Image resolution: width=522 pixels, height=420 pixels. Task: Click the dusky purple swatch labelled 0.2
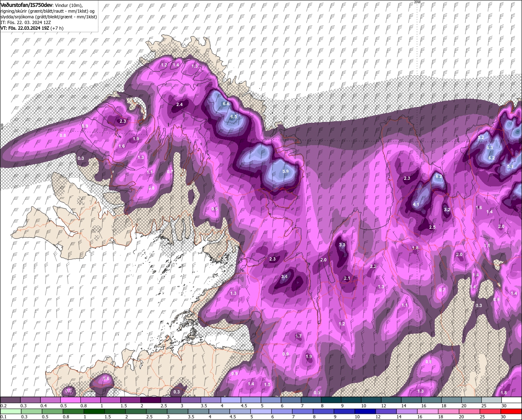point(10,400)
